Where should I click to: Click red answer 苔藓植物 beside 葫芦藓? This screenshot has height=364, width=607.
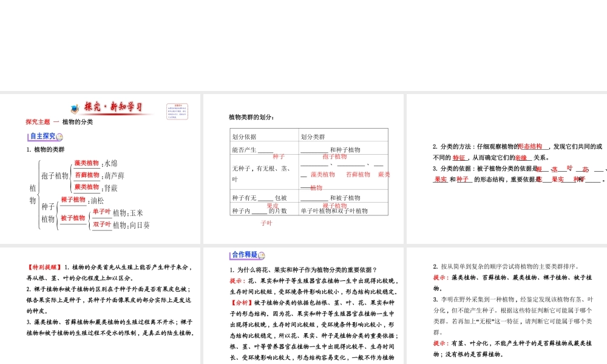(x=87, y=175)
